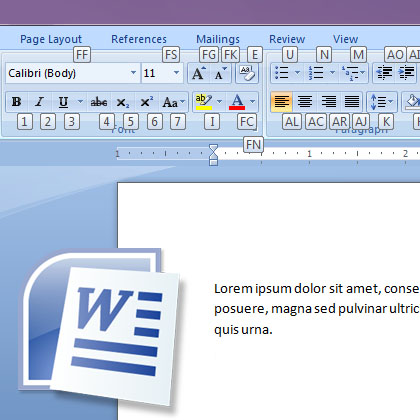Expand the Change Case dropdown arrow
This screenshot has width=420, height=420.
[183, 101]
